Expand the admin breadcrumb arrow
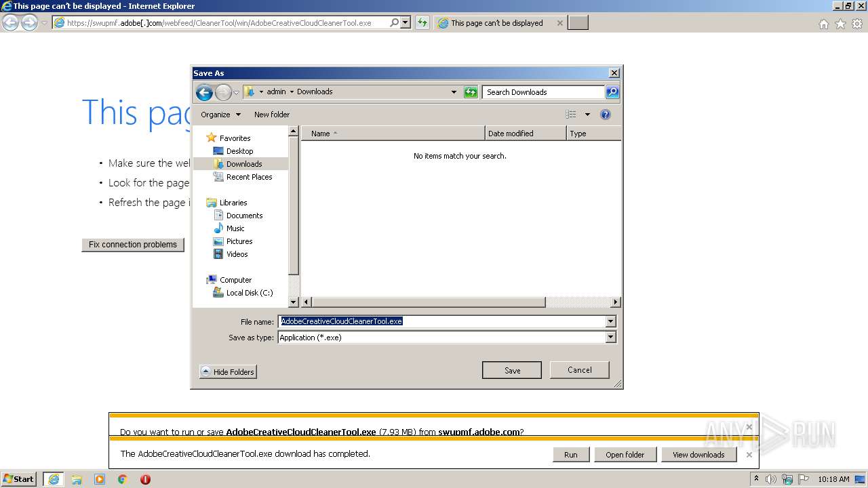 [x=292, y=91]
